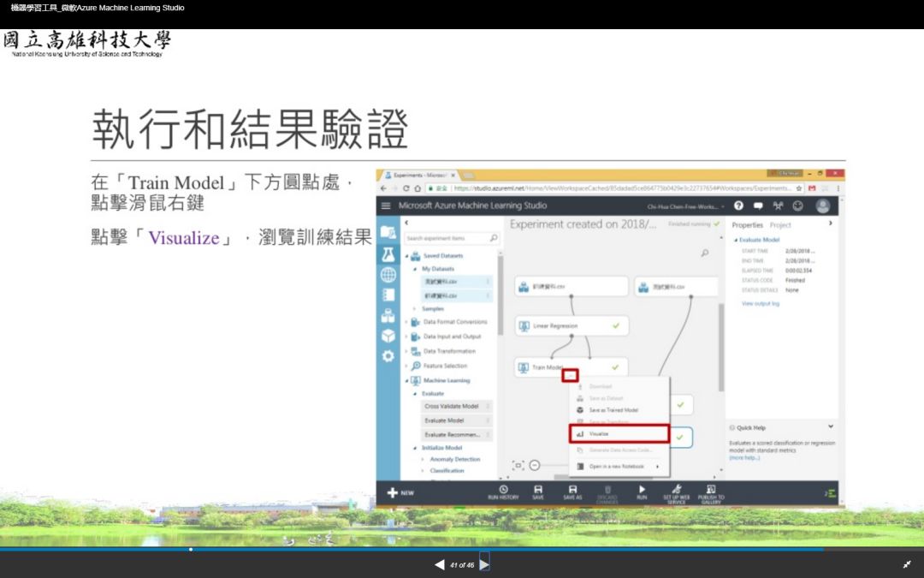Open the Notebooks icon in the sidebar

click(388, 295)
